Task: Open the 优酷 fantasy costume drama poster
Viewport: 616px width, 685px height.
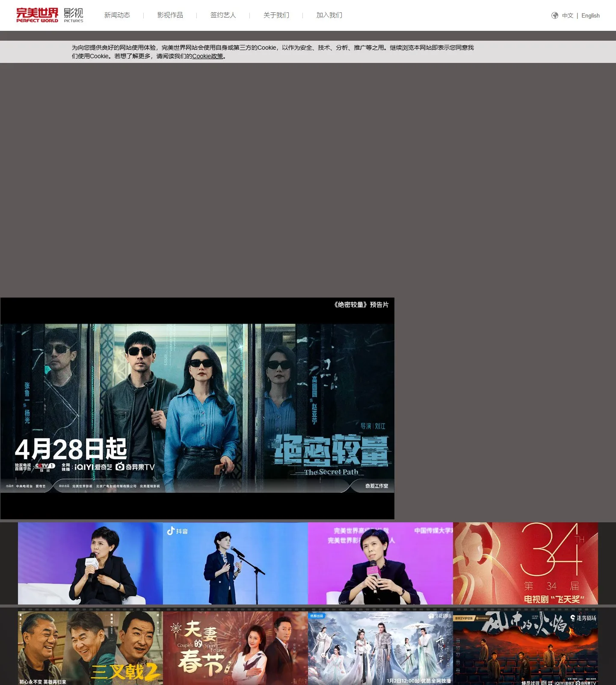Action: click(x=380, y=648)
